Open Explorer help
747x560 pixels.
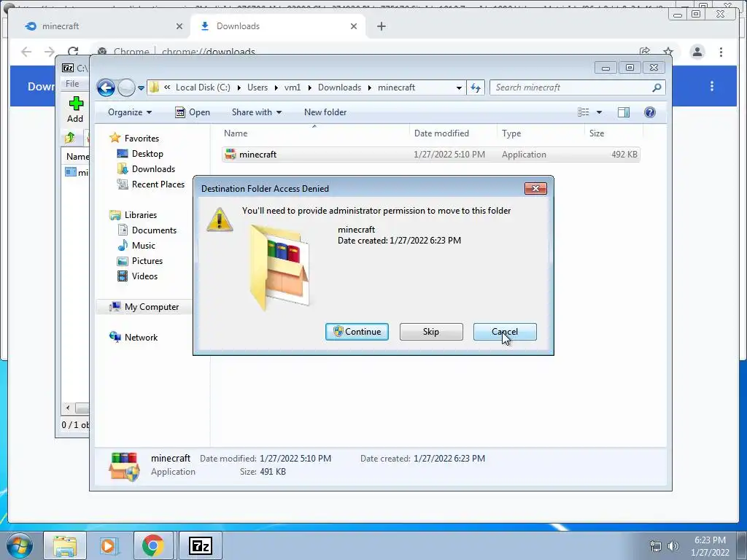point(650,112)
